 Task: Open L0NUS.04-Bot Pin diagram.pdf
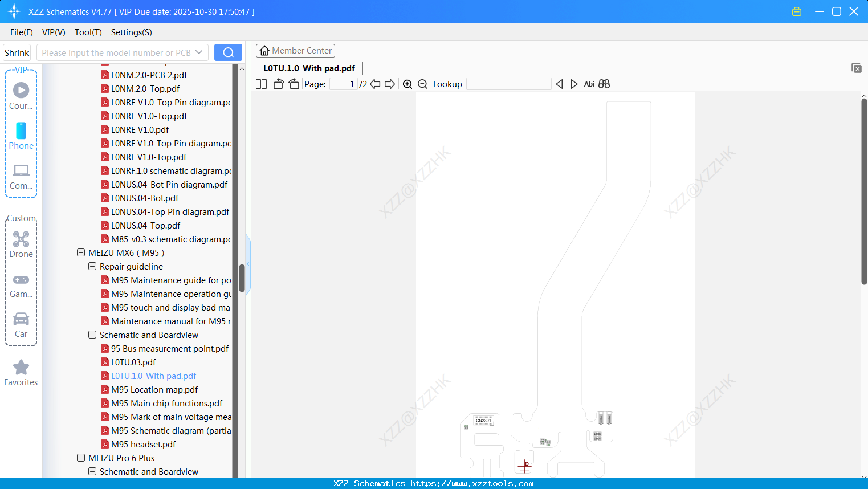[169, 184]
